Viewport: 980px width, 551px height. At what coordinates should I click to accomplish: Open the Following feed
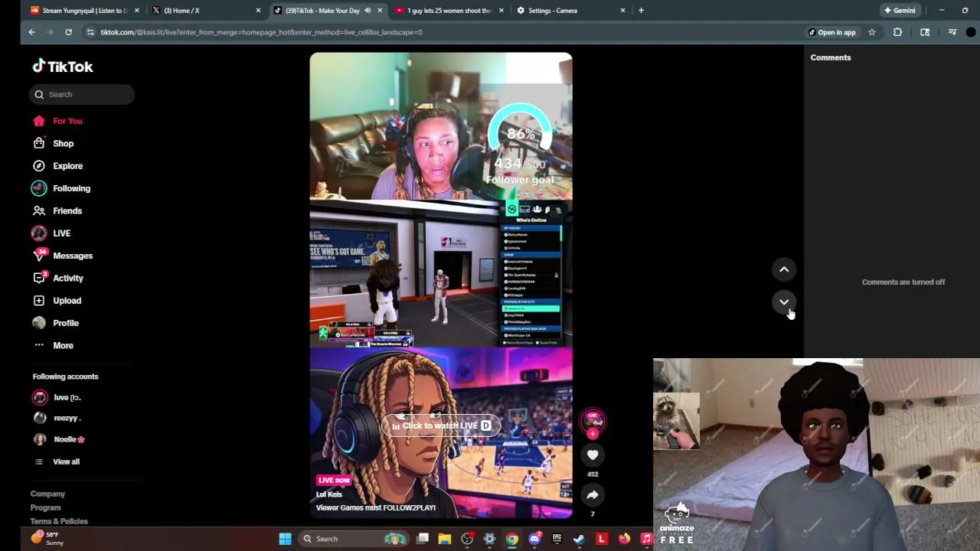(61, 188)
